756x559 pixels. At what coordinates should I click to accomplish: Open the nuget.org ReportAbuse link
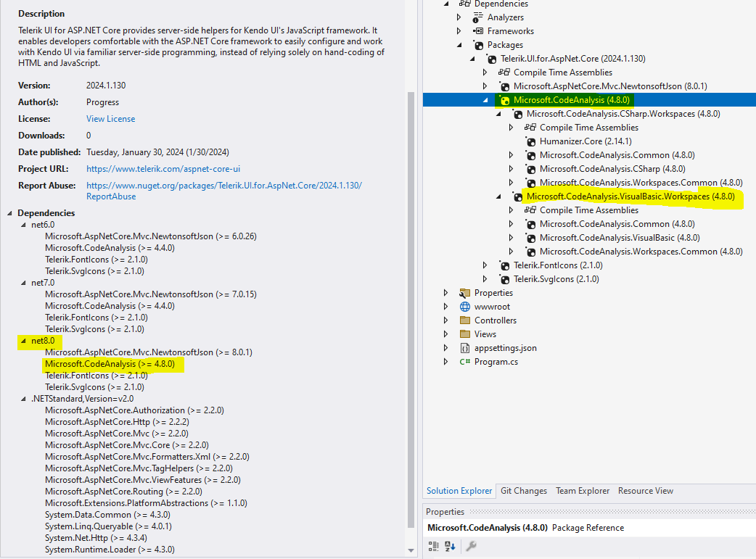click(x=223, y=191)
